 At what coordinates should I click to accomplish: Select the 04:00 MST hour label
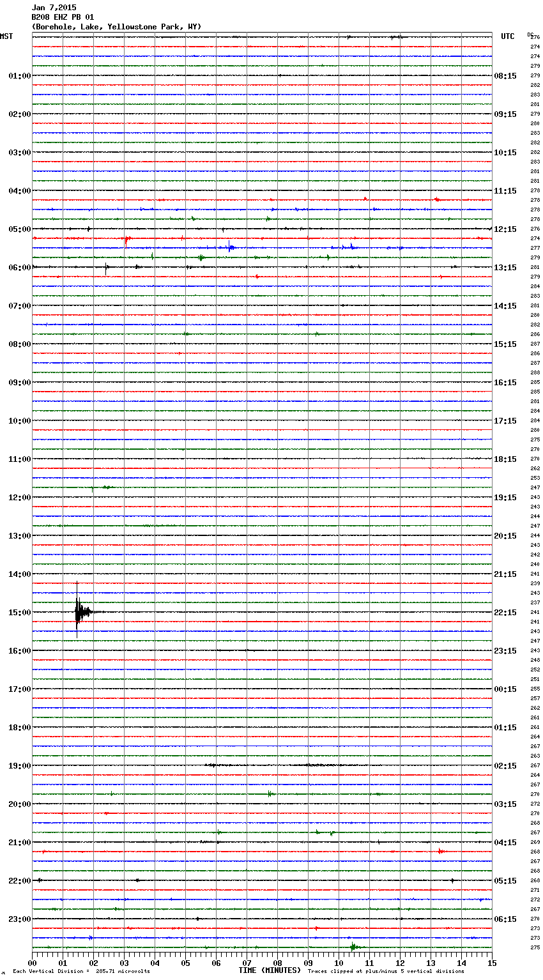point(20,191)
